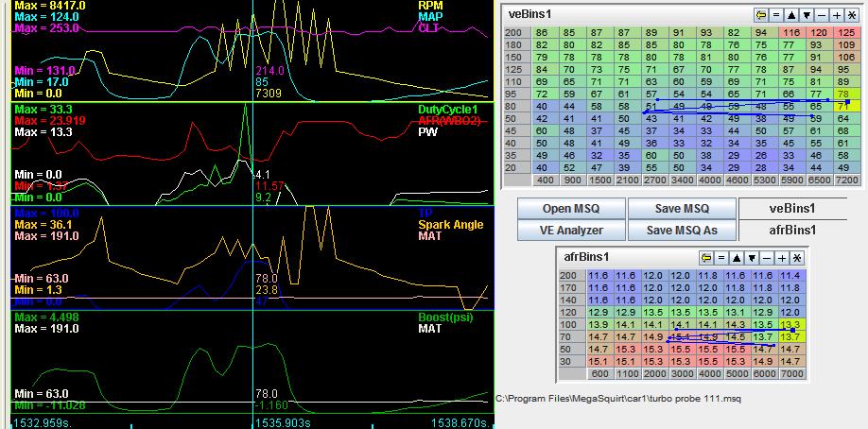868x429 pixels.
Task: Click the MAP trace label in the top graph
Action: click(x=430, y=17)
